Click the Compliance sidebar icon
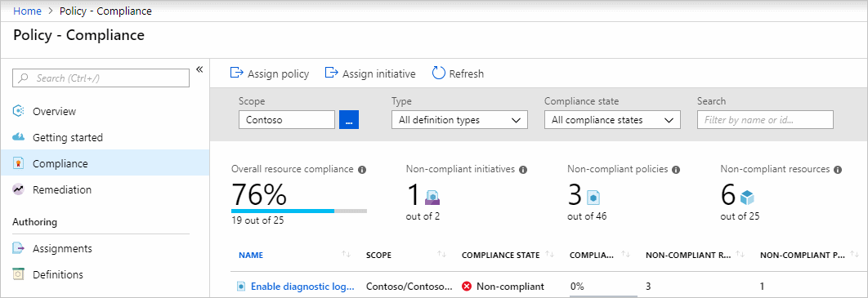The width and height of the screenshot is (868, 298). [x=19, y=163]
